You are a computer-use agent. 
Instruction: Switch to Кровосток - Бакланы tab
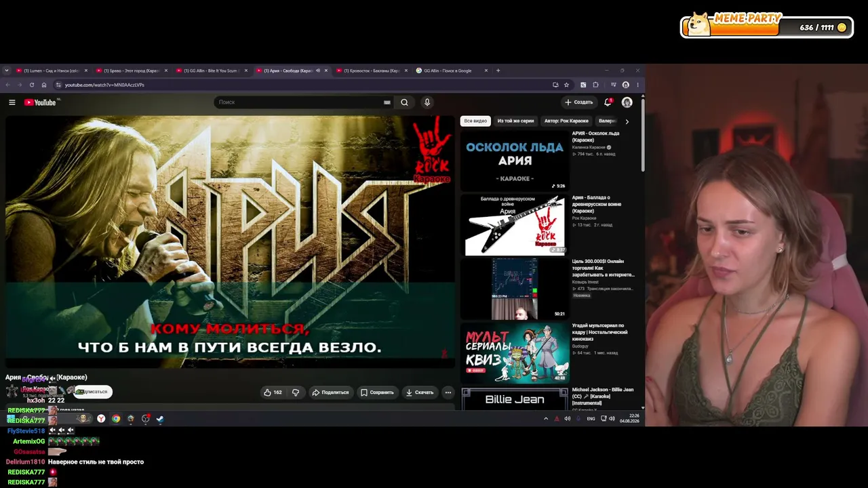pyautogui.click(x=371, y=70)
